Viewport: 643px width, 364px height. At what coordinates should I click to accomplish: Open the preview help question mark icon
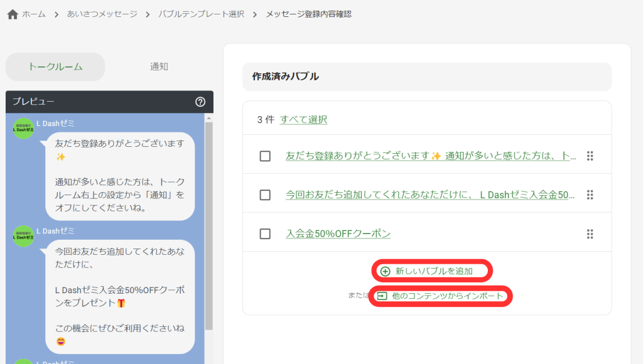200,102
